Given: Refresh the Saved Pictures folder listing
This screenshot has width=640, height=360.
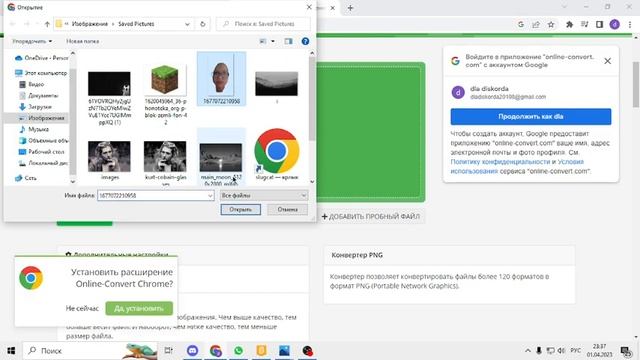Looking at the screenshot, I should click(x=202, y=24).
